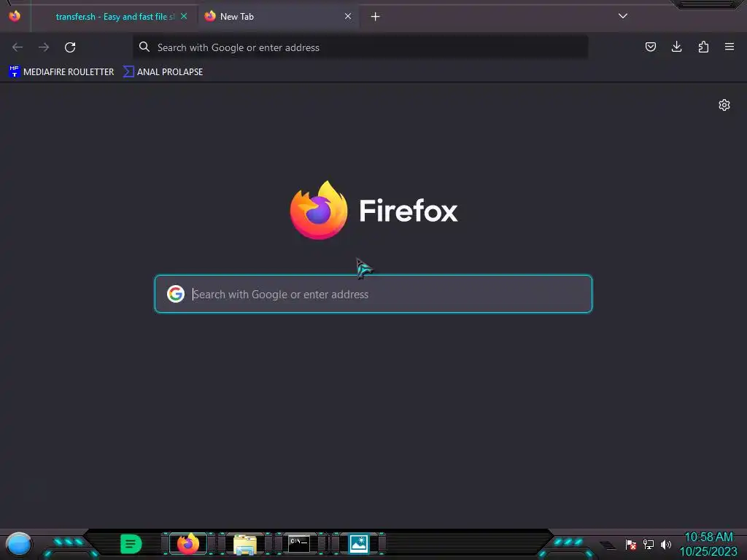This screenshot has width=747, height=560.
Task: Select the Firefox taskbar button
Action: pyautogui.click(x=188, y=544)
